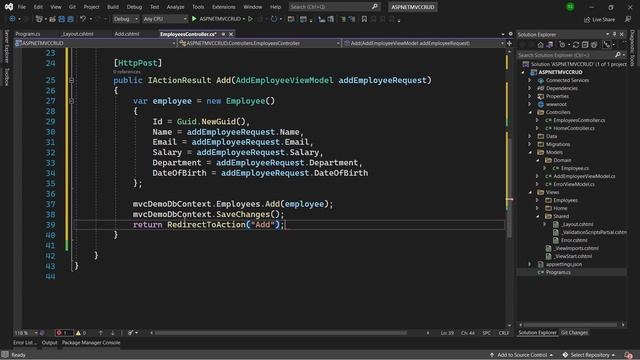Go to previous issue with the up arrow
Screen dimensions: 640x360
[100, 333]
